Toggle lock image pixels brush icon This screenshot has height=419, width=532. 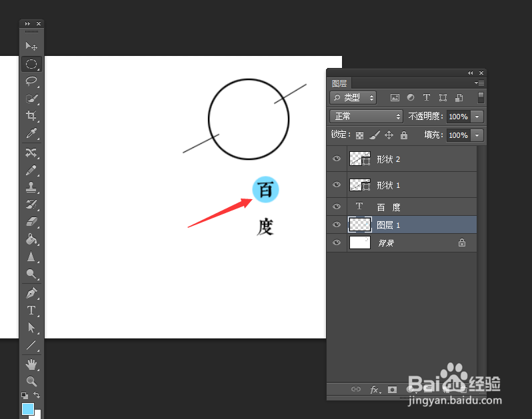coord(375,135)
